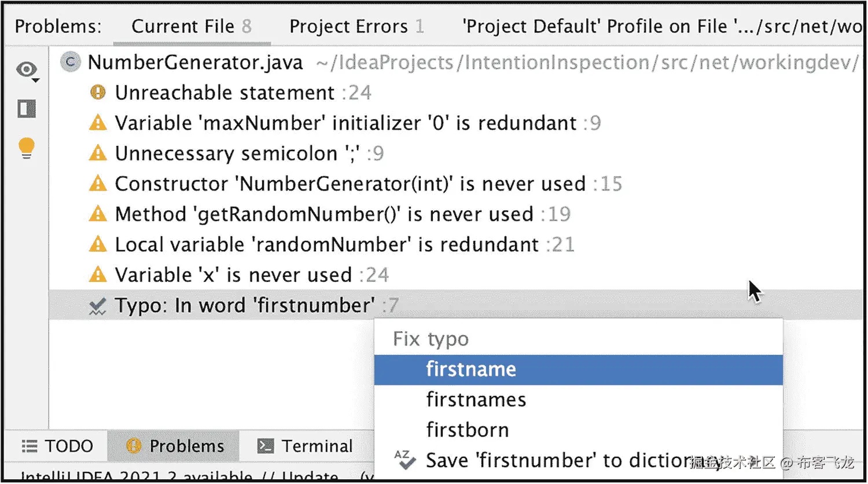The width and height of the screenshot is (868, 484).
Task: Switch to the Current File tab
Action: click(191, 27)
